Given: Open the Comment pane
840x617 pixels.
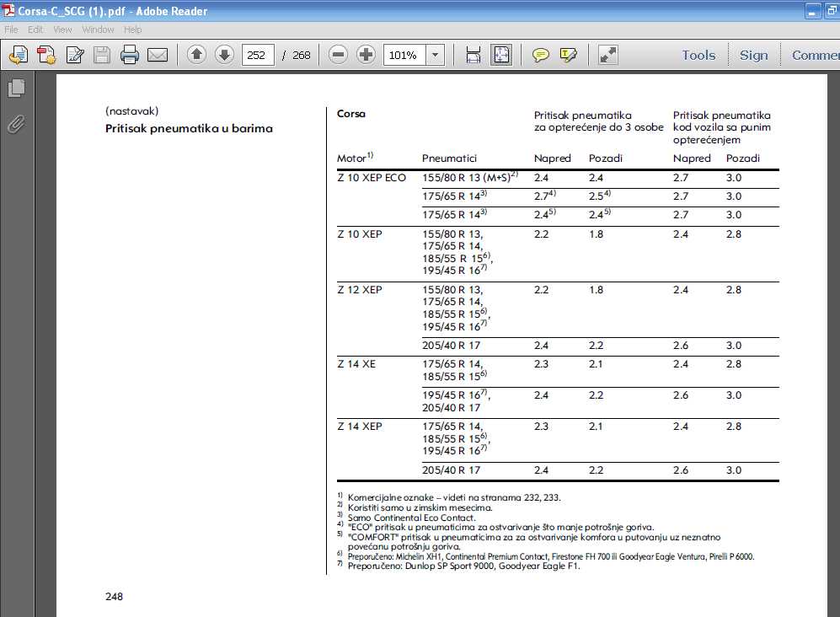Looking at the screenshot, I should tap(816, 56).
